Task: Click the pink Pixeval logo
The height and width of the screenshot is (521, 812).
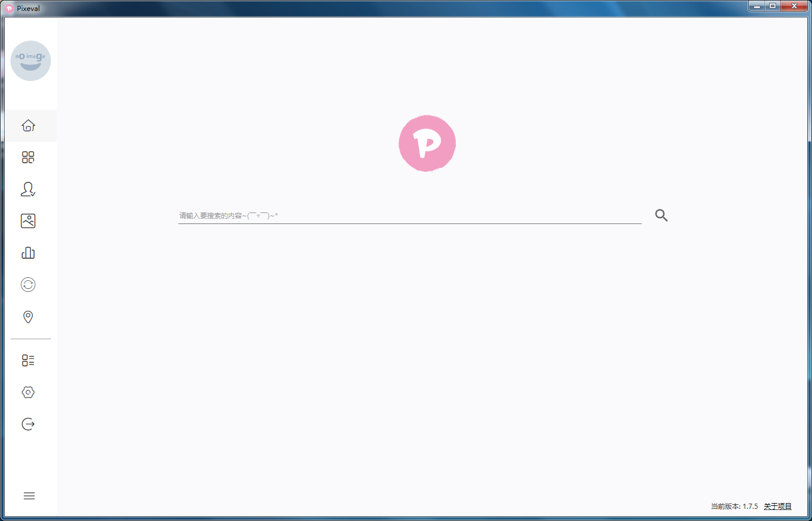Action: [x=427, y=143]
